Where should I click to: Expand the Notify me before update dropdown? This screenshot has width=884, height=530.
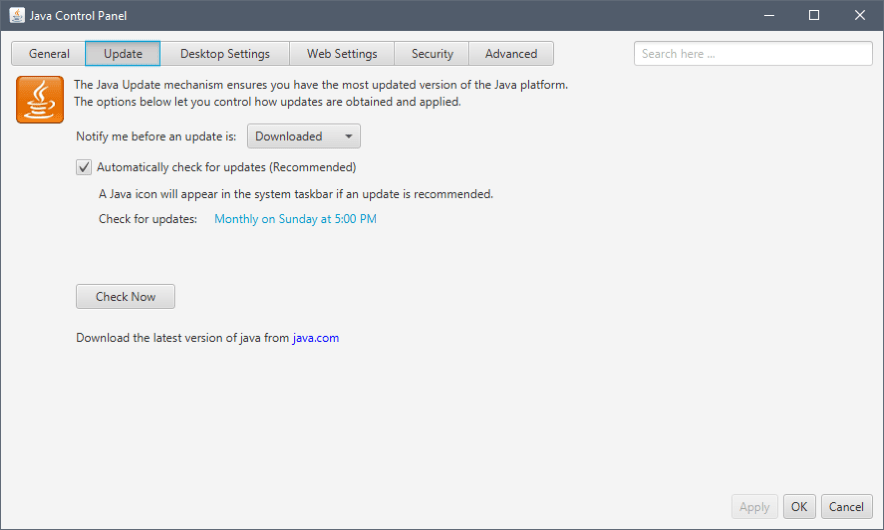(x=304, y=137)
